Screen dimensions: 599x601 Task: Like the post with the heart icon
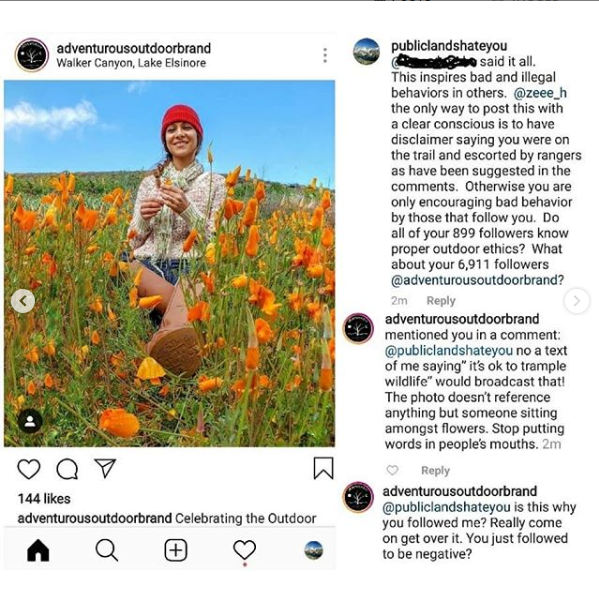tap(29, 469)
